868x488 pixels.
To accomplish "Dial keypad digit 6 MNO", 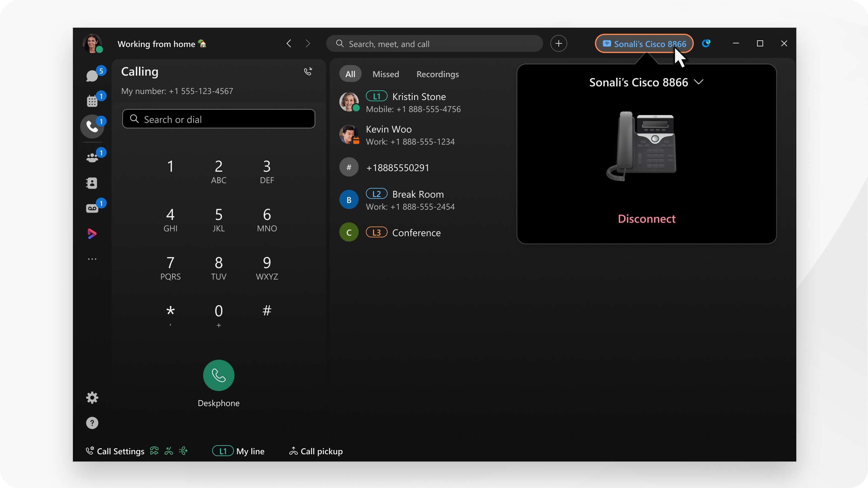I will click(x=267, y=220).
